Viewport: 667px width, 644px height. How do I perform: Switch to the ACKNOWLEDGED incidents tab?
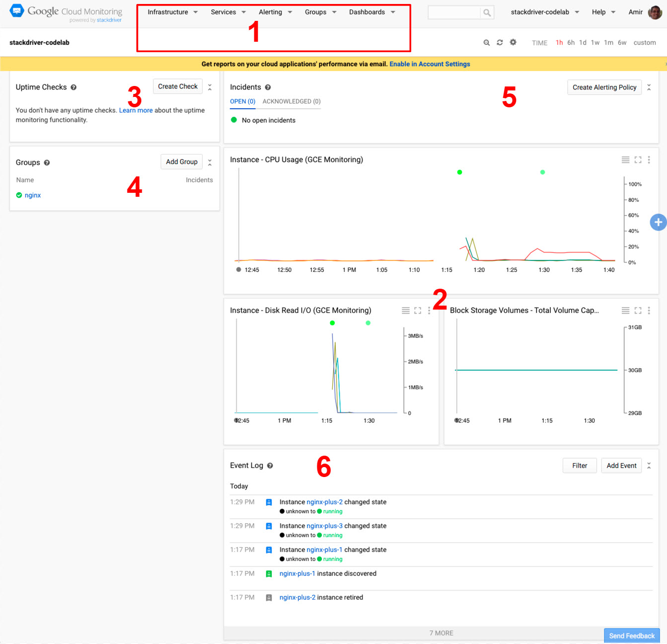point(292,101)
